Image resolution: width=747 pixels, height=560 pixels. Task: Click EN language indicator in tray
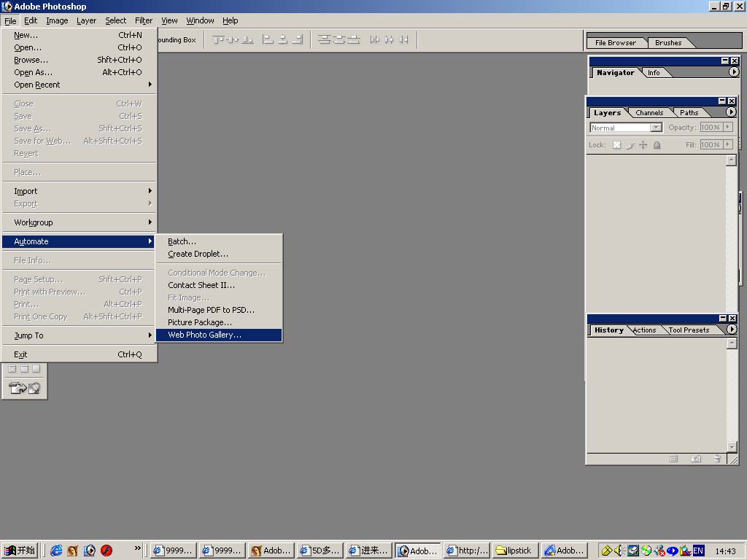pyautogui.click(x=698, y=551)
